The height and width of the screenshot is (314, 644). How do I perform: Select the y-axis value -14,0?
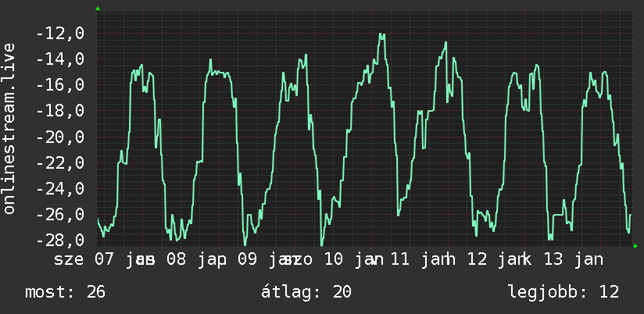coord(60,59)
